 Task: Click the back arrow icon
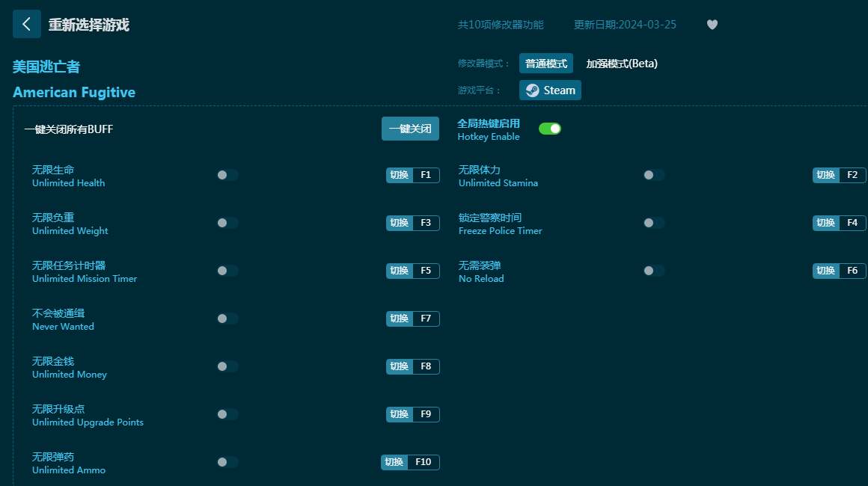[x=27, y=24]
